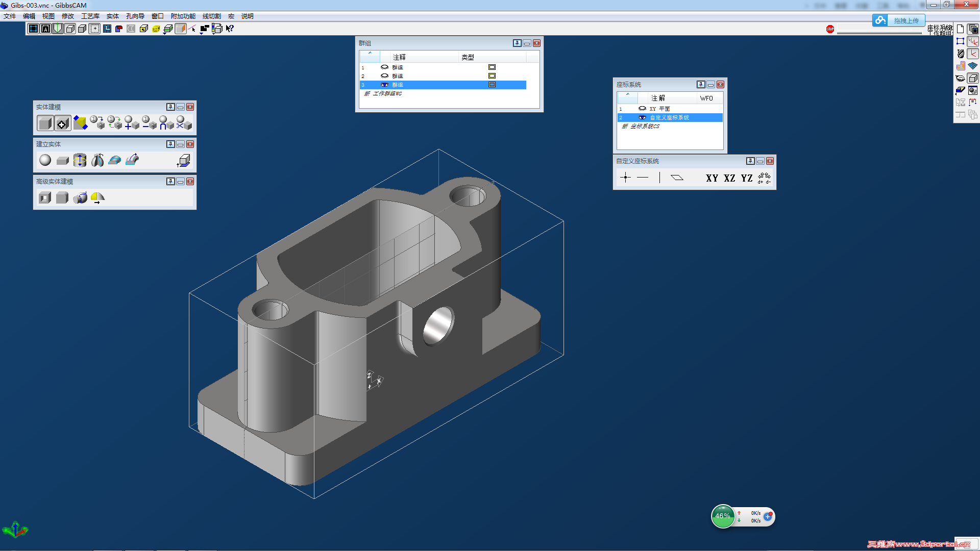Click the yellow type swatch of 群组 row 1
Image resolution: width=980 pixels, height=551 pixels.
(x=492, y=67)
